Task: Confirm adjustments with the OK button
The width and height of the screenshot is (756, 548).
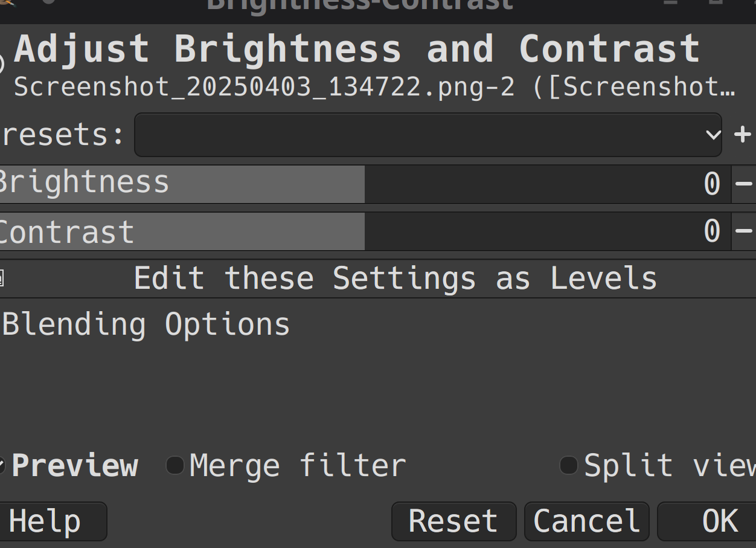Action: click(x=707, y=521)
